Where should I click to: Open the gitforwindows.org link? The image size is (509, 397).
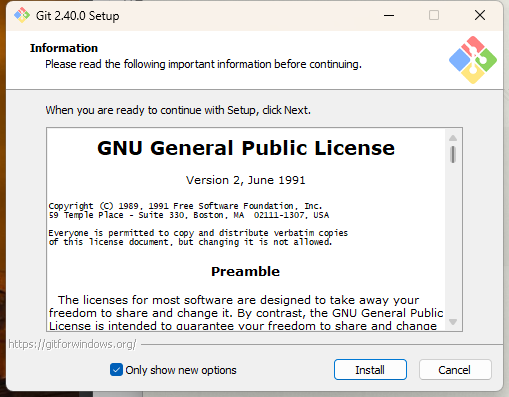pos(72,344)
